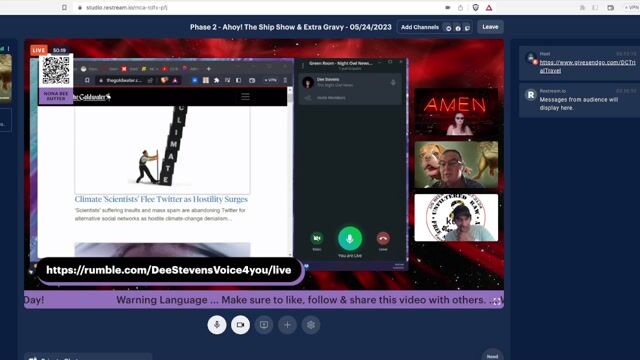Viewport: 640px width, 360px height.
Task: Select the AMEN participant video thumbnail
Action: coord(456,112)
